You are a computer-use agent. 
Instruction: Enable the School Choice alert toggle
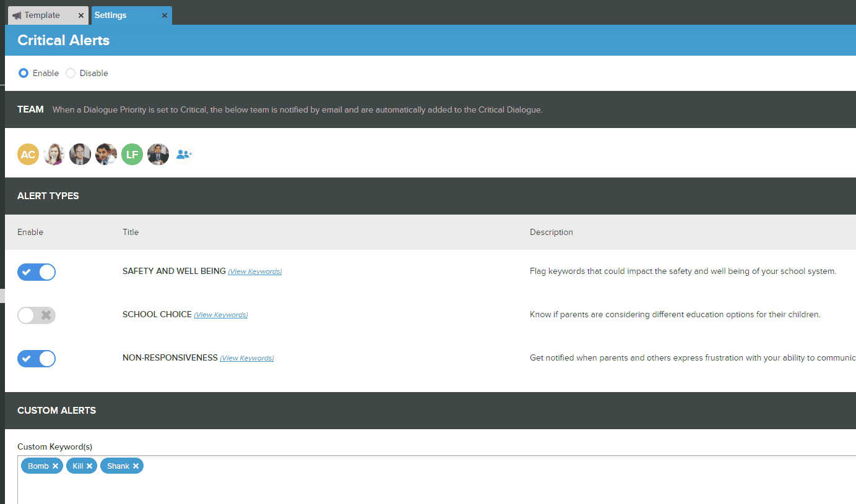tap(37, 315)
